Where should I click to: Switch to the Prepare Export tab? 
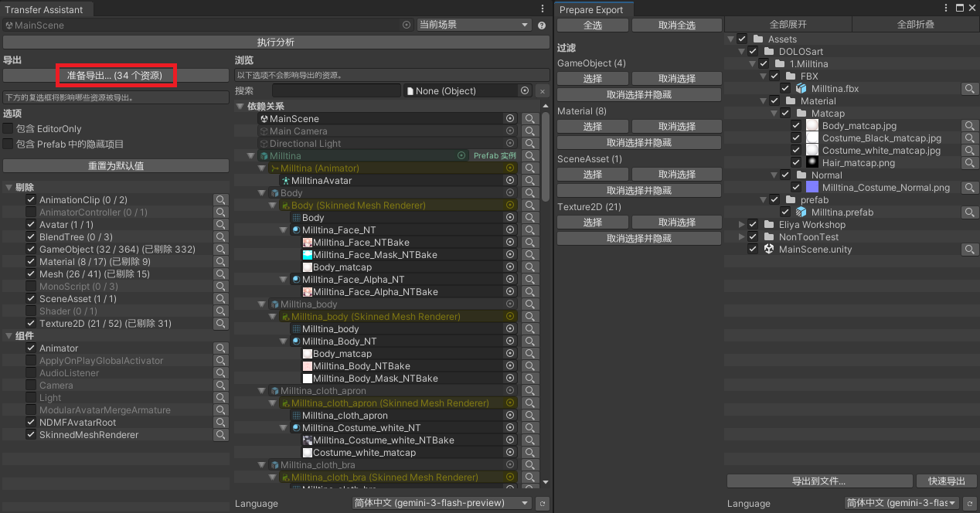click(593, 9)
